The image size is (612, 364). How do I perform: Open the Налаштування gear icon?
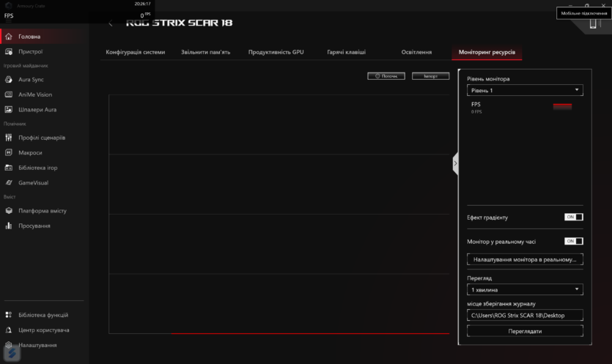coord(9,345)
